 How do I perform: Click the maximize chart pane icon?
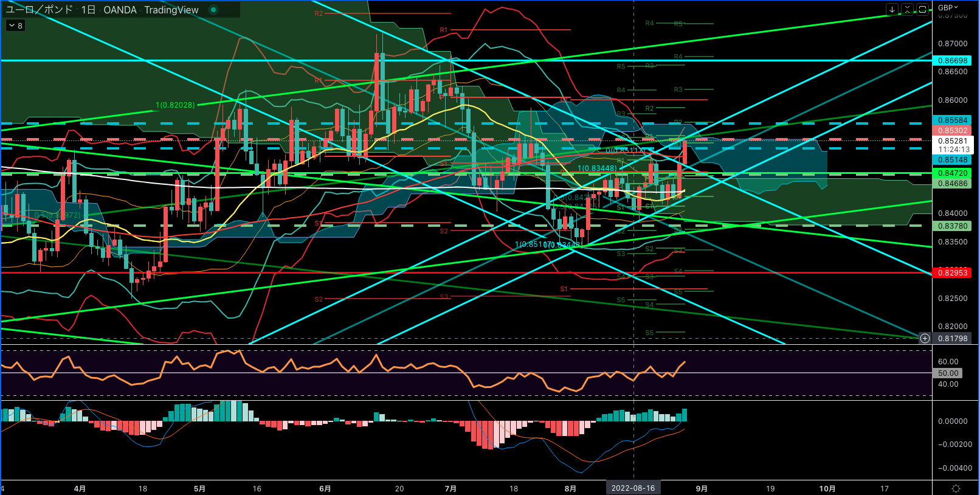pyautogui.click(x=922, y=9)
